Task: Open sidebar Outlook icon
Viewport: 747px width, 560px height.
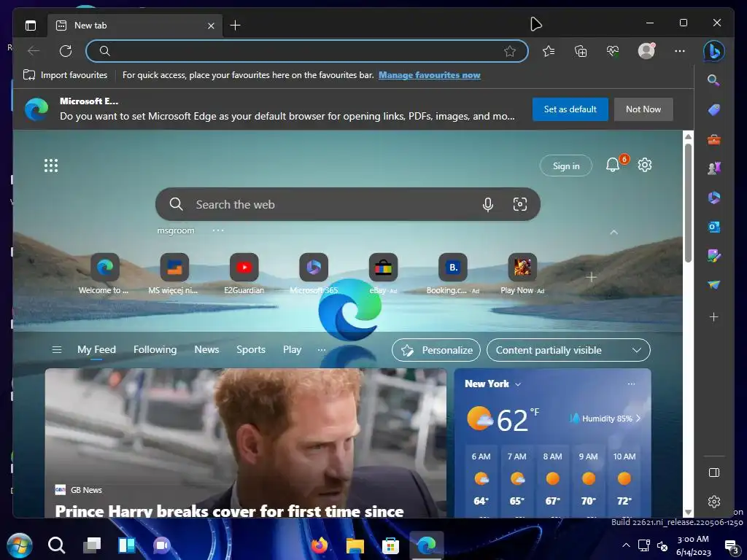Action: 713,227
